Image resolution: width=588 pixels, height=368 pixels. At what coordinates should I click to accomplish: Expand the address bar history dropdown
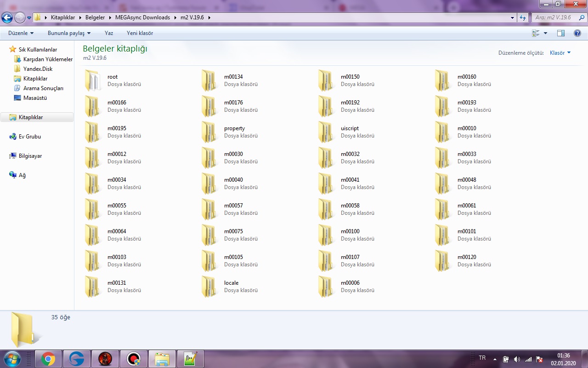coord(513,17)
